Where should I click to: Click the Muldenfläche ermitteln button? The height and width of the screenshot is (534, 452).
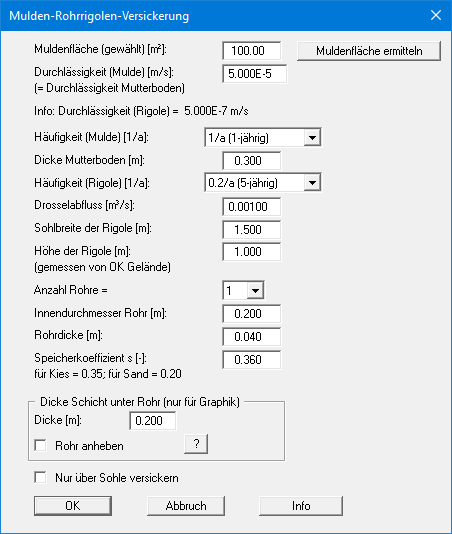pyautogui.click(x=369, y=51)
